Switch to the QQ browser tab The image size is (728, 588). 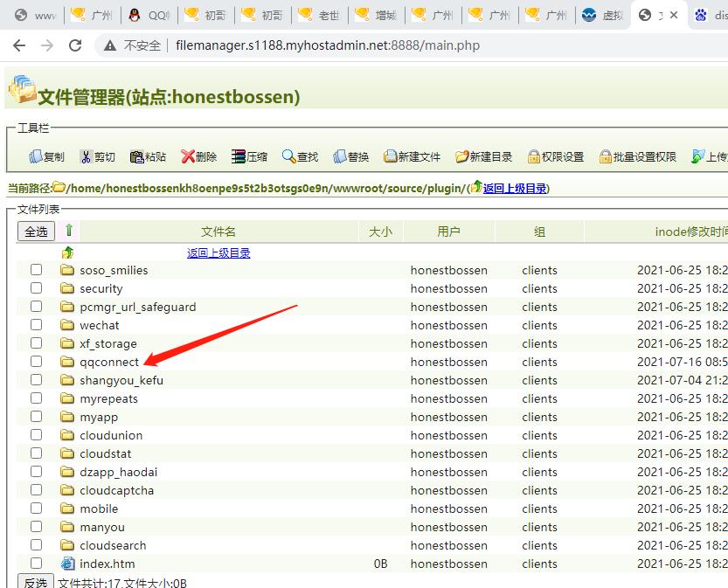pos(149,16)
